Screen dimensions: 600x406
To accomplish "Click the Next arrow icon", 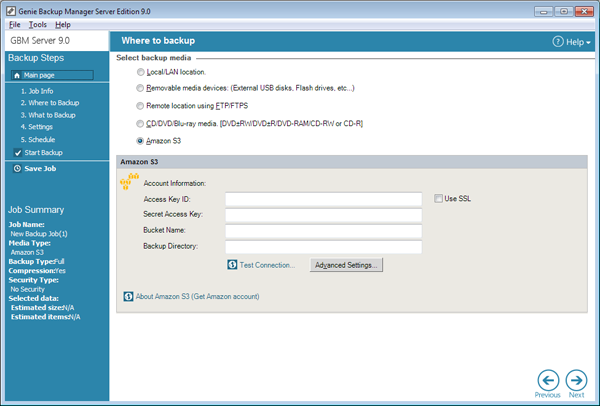I will point(576,380).
